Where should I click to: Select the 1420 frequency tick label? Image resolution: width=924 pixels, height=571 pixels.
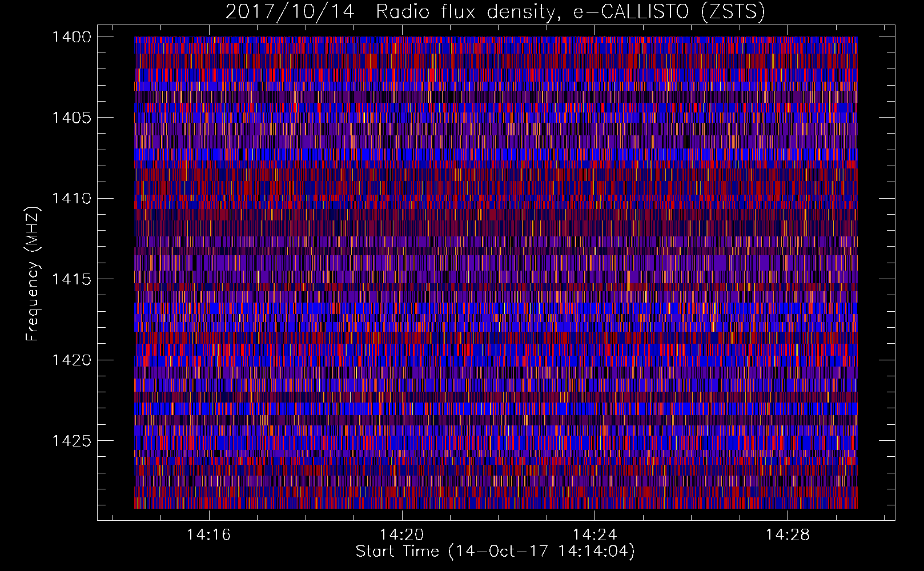[71, 360]
